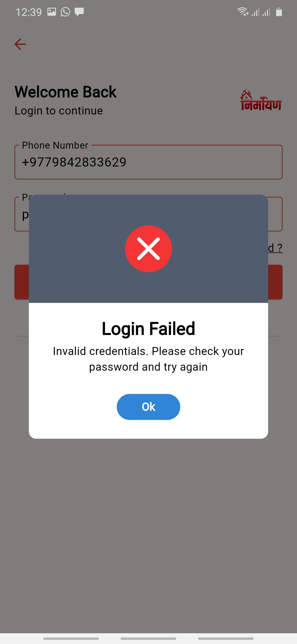Click the red X error icon

(148, 249)
